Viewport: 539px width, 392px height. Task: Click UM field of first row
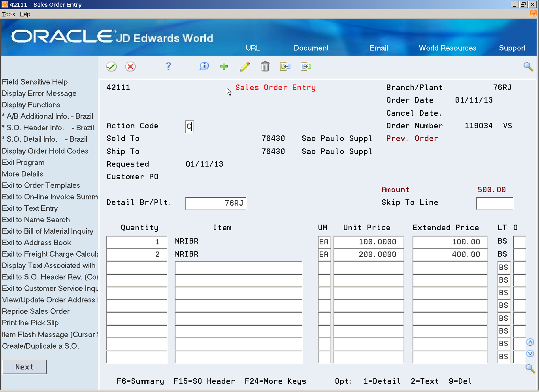324,242
